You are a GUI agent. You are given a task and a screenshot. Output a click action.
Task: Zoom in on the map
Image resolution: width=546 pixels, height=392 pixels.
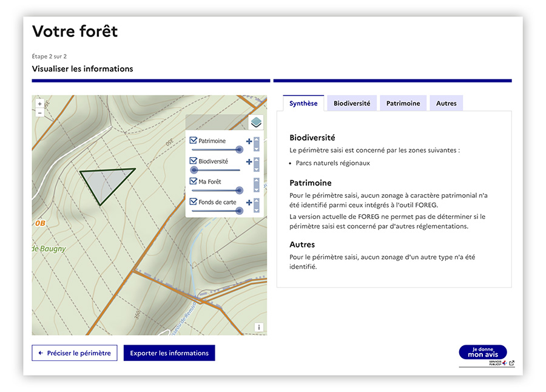[40, 104]
